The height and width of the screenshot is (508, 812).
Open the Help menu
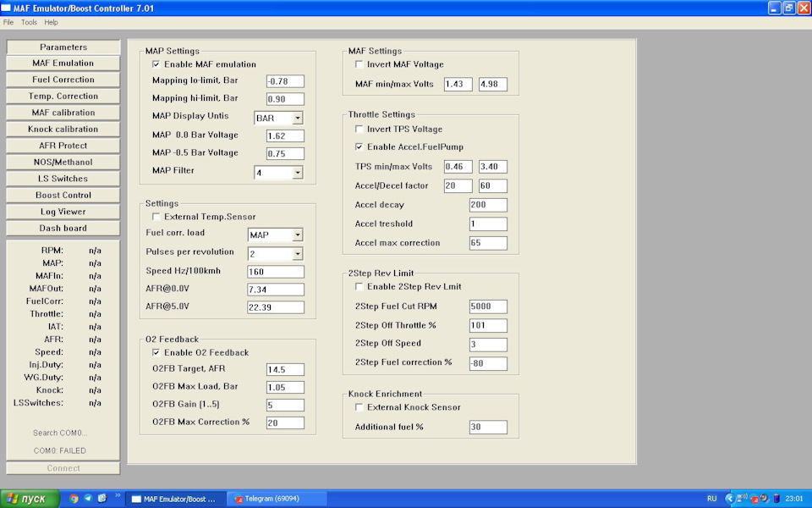51,22
